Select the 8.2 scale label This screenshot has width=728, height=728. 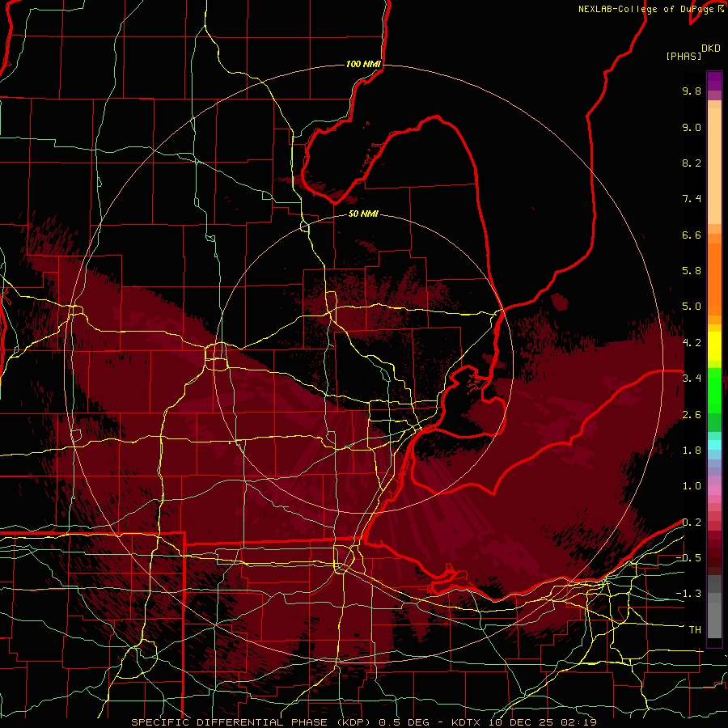[692, 163]
